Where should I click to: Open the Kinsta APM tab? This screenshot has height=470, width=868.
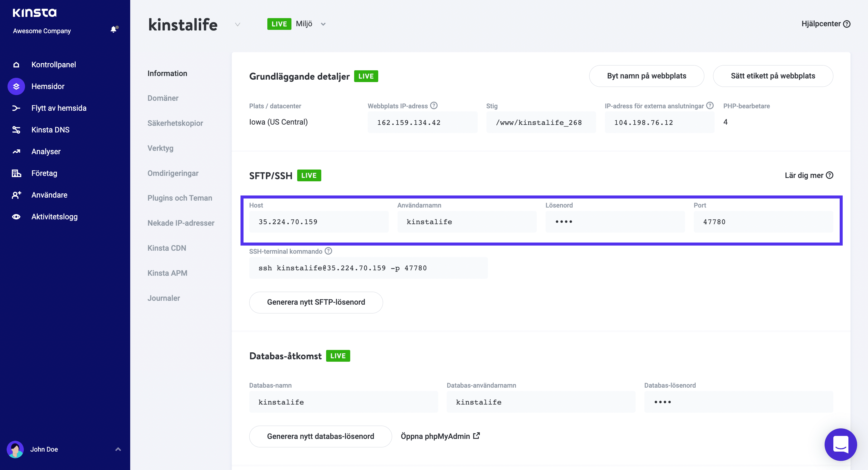[168, 273]
